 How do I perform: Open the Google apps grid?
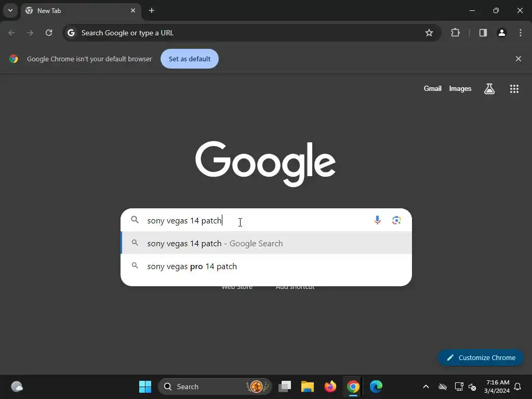tap(514, 89)
